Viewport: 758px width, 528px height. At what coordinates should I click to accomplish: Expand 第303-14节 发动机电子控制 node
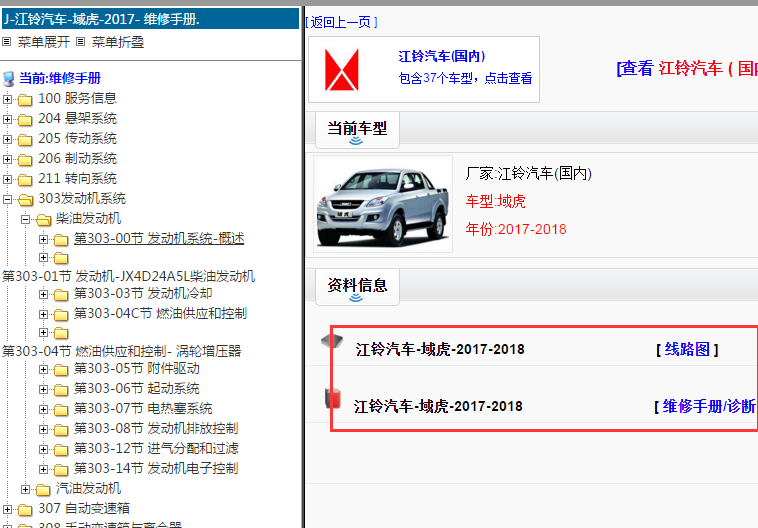(x=43, y=469)
